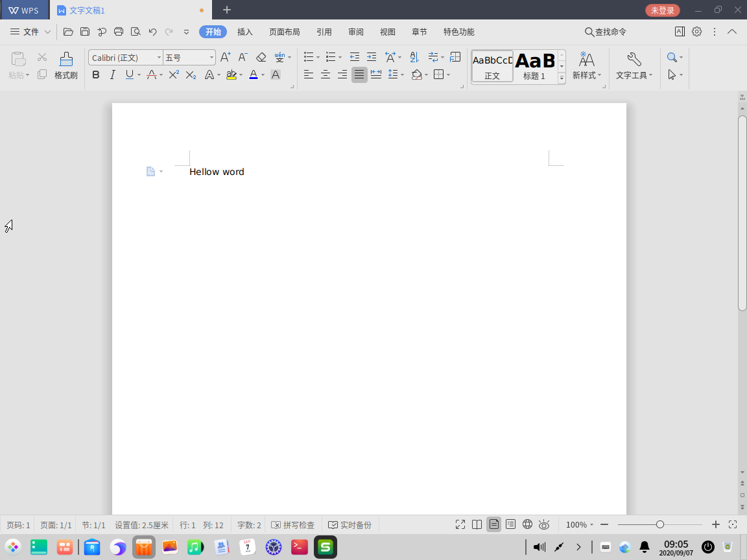Screen dimensions: 747x560
Task: Apply the yellow text highlight color
Action: coord(231,75)
